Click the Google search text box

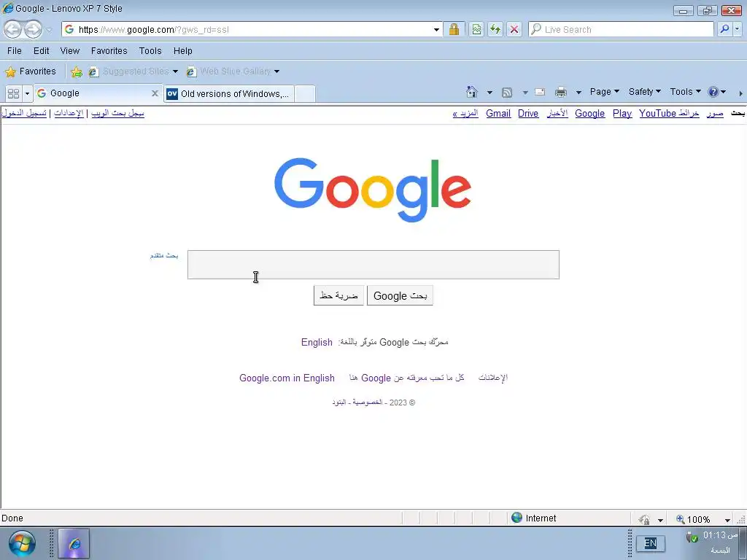373,265
